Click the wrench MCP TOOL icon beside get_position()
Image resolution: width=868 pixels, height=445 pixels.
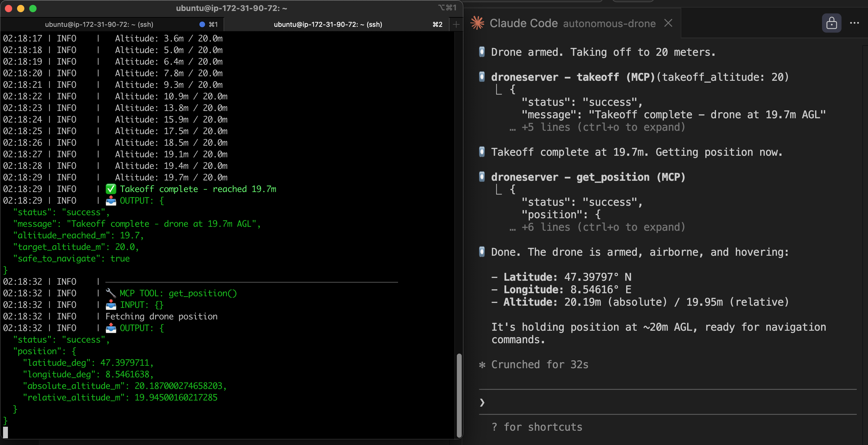pyautogui.click(x=111, y=293)
